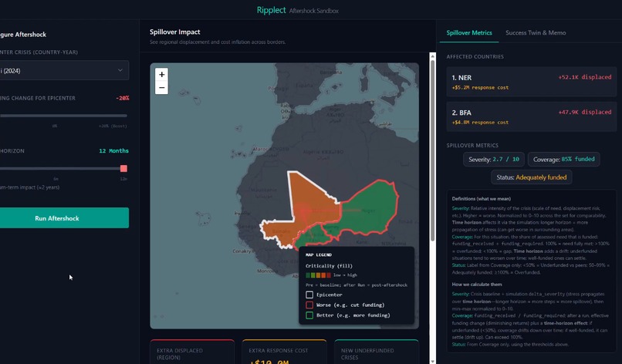The width and height of the screenshot is (622, 364).
Task: Click the +$5.2M response cost text
Action: click(480, 88)
